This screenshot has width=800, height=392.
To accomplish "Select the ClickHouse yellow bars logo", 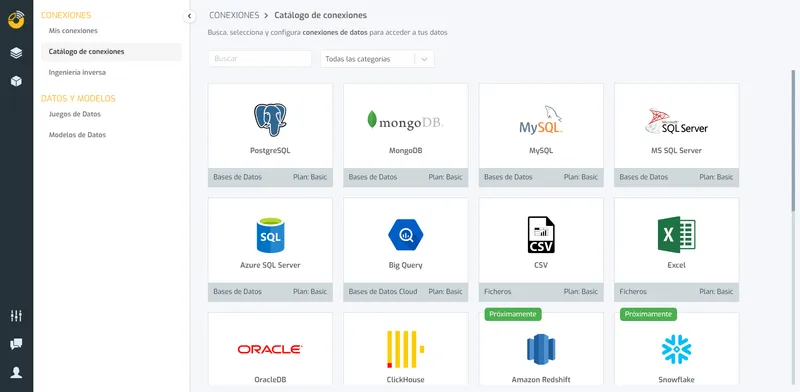I will click(x=406, y=350).
